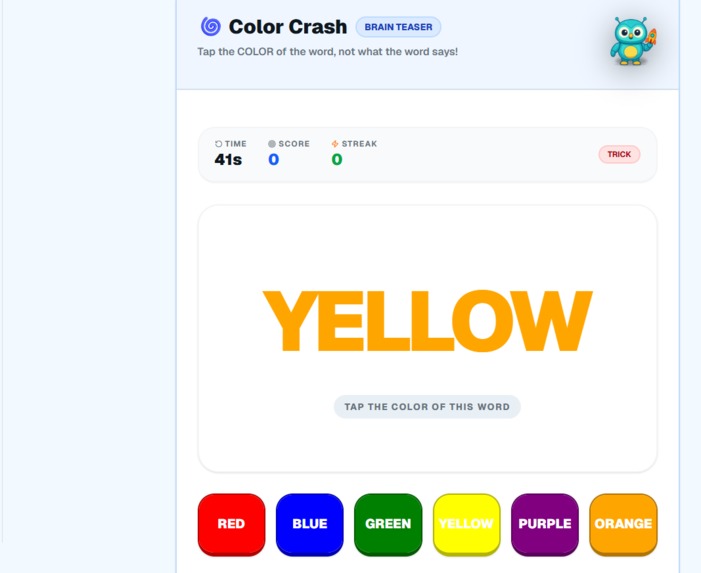Image resolution: width=701 pixels, height=573 pixels.
Task: Click the gray circle icon beside SCORE
Action: (x=272, y=144)
